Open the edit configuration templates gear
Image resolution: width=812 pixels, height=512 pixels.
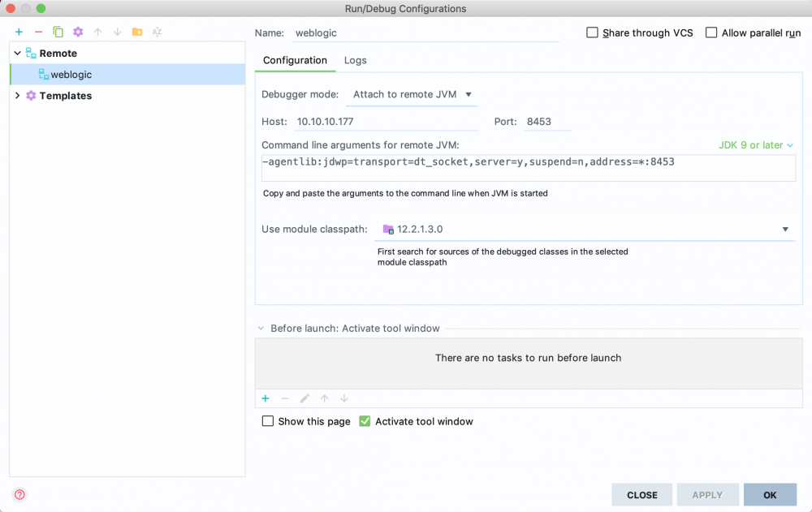77,32
